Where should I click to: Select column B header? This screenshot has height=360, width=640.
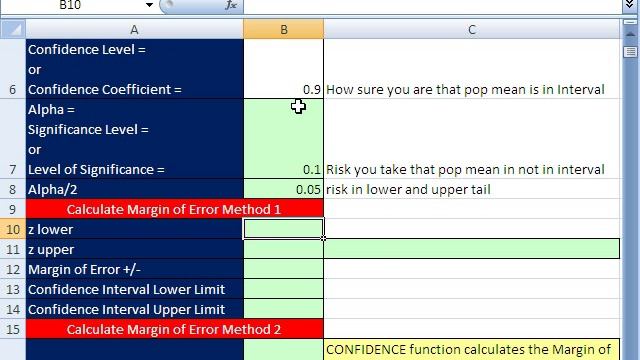coord(284,29)
